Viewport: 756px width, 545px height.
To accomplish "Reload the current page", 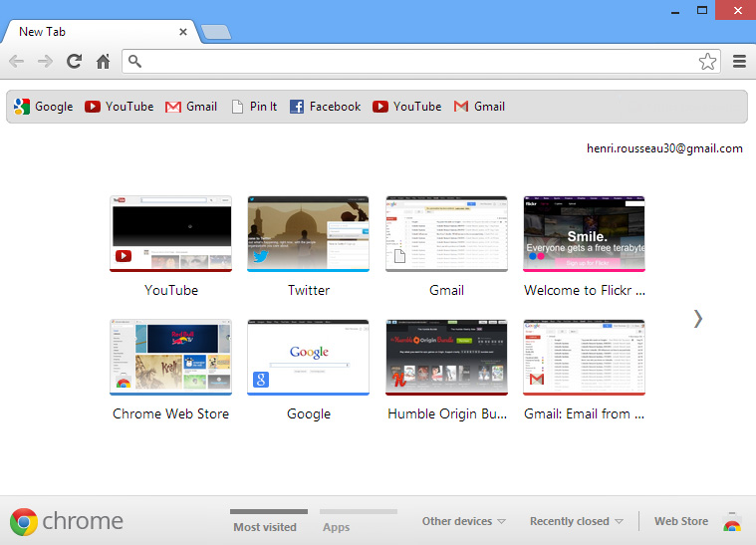I will (x=74, y=61).
